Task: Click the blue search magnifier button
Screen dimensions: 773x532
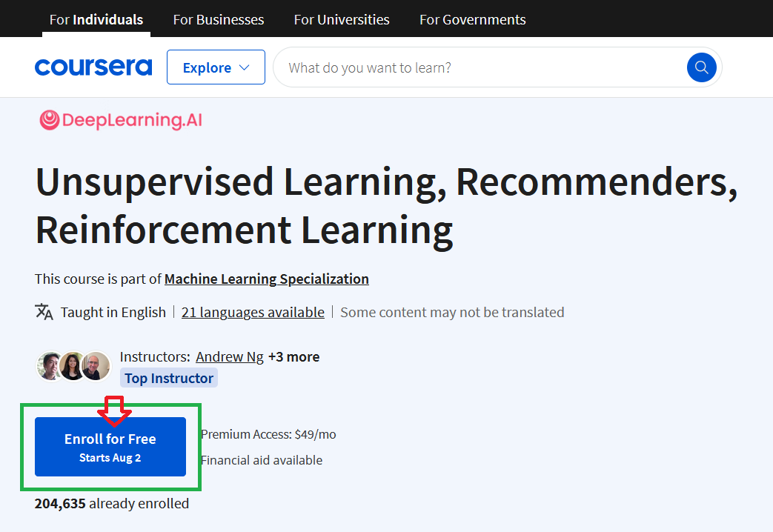Action: click(x=702, y=67)
